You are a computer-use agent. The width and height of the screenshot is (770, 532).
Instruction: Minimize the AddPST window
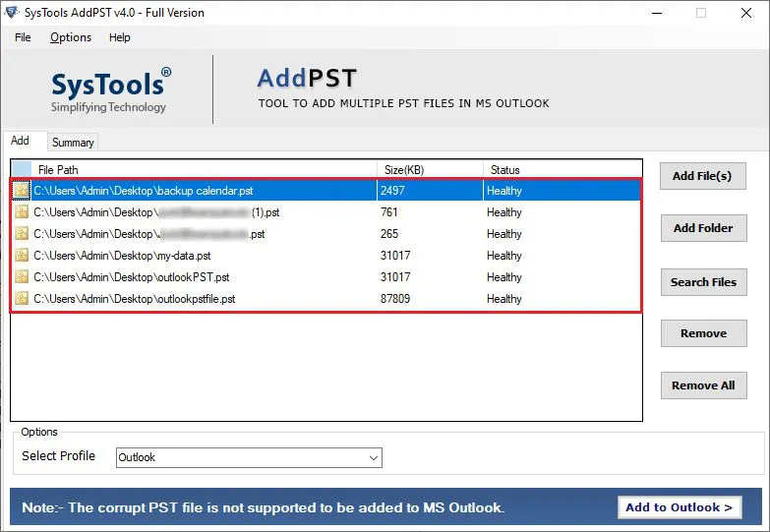(657, 13)
